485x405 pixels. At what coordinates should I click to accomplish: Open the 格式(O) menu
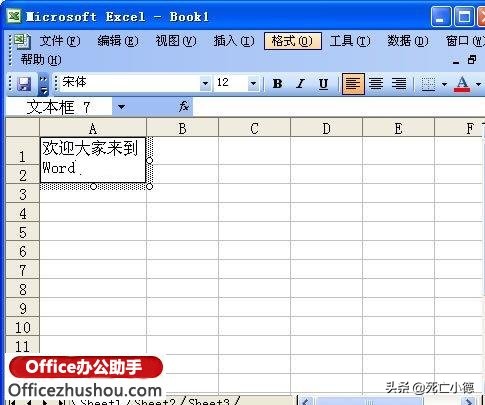pos(293,41)
